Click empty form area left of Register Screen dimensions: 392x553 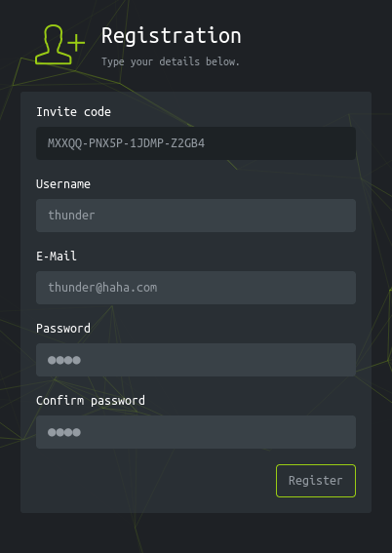pos(148,481)
